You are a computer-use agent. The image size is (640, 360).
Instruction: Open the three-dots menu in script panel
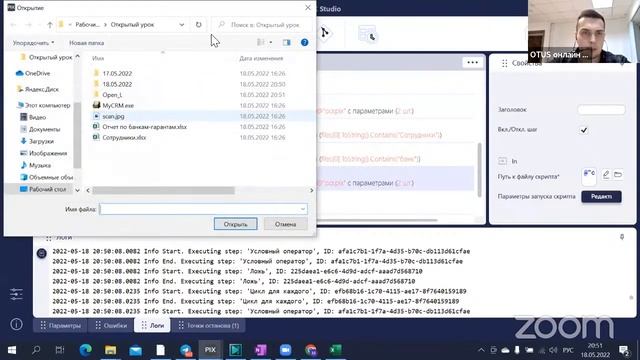tap(473, 62)
